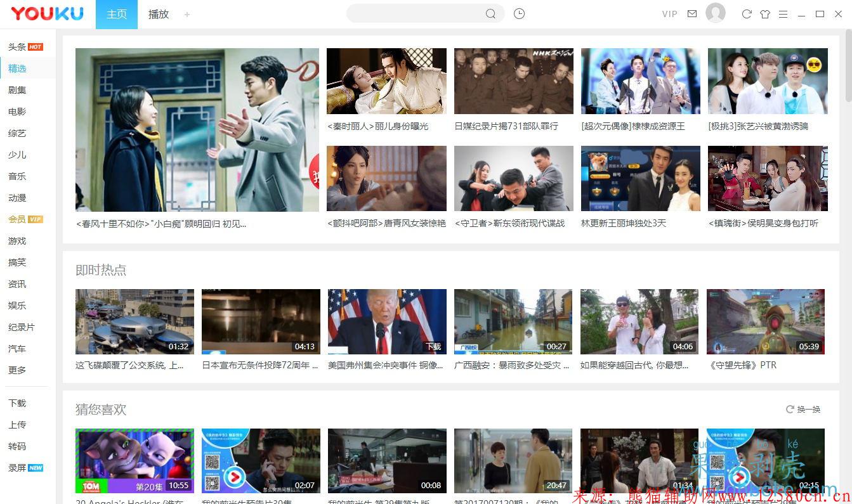Screen dimensions: 852x504
Task: Open the 电影 movies category link
Action: click(17, 111)
